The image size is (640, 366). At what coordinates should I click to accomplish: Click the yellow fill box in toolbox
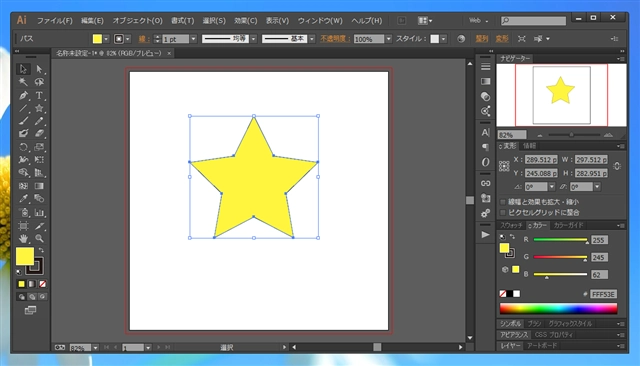pos(24,256)
